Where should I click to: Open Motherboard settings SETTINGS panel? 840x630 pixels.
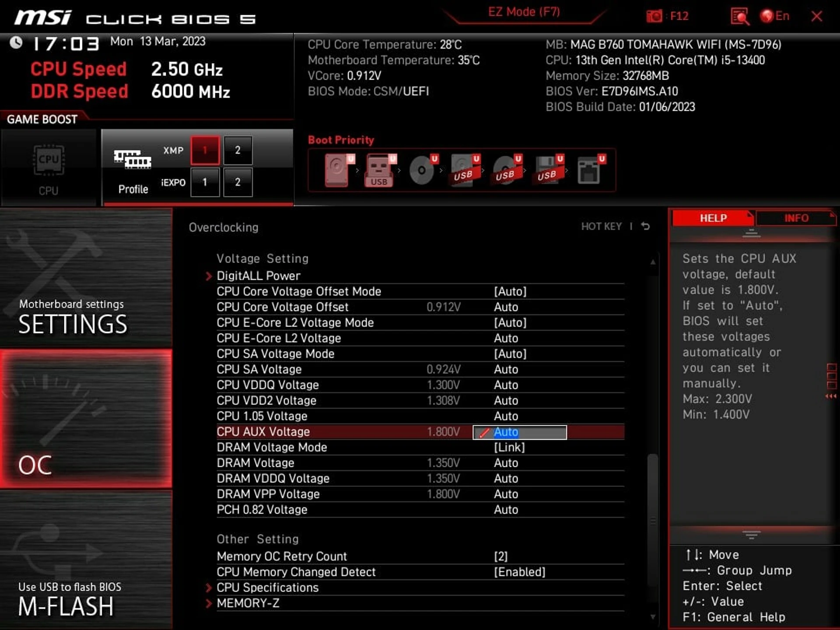point(86,278)
